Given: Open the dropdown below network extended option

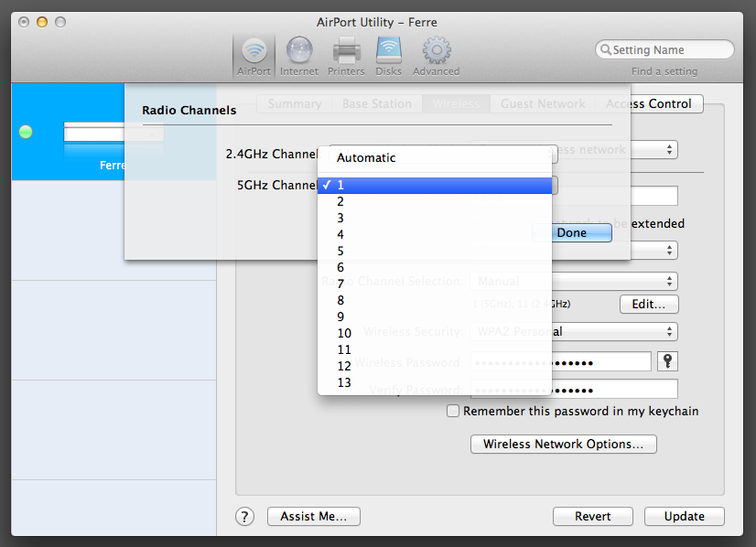Looking at the screenshot, I should (x=669, y=250).
